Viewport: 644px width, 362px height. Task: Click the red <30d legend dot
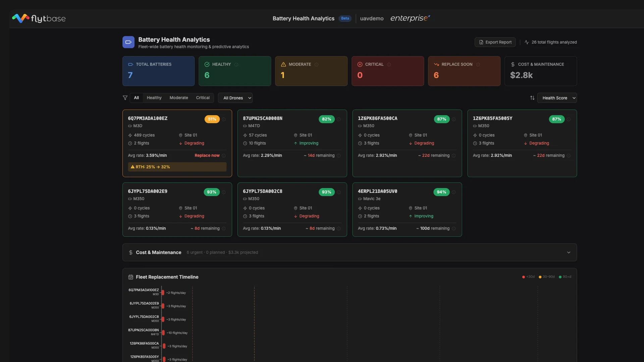pyautogui.click(x=523, y=277)
